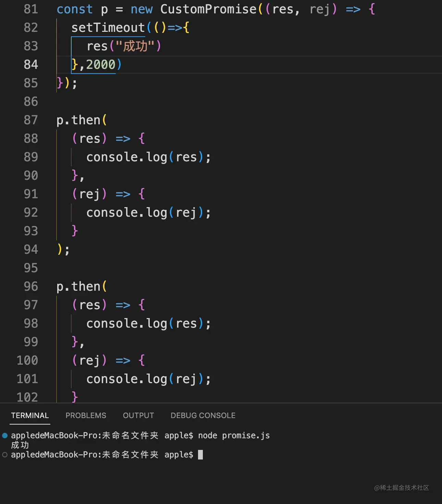
Task: Click the new keyword on line 81
Action: coord(142,9)
